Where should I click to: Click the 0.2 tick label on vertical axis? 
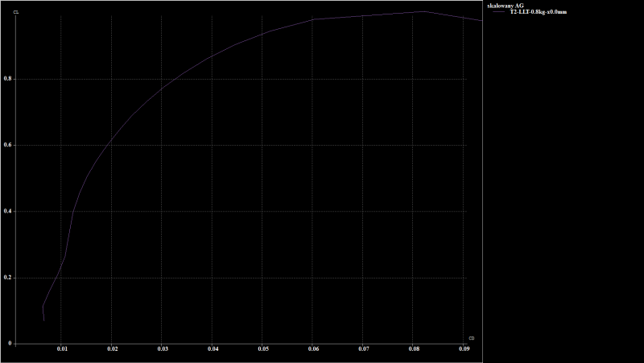click(7, 278)
